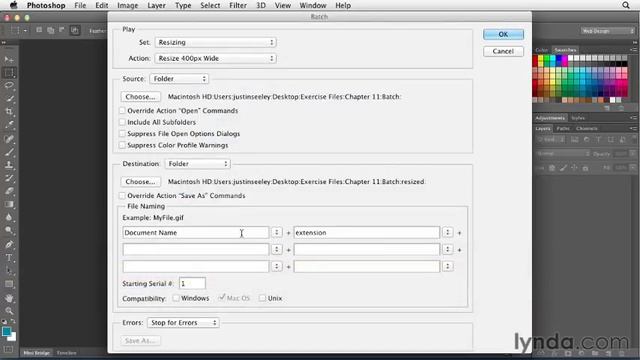
Task: Switch to the Mini Bridge tab
Action: 36,353
